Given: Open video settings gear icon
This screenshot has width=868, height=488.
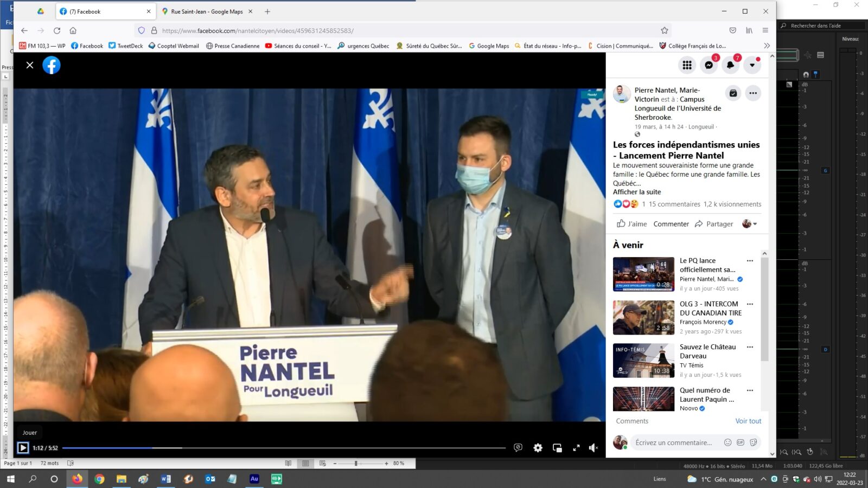Looking at the screenshot, I should [538, 448].
